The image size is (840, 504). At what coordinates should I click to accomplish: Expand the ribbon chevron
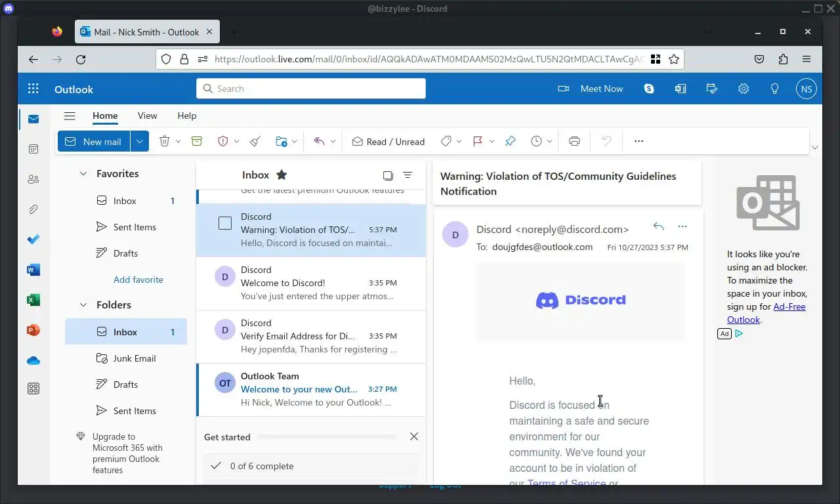814,148
